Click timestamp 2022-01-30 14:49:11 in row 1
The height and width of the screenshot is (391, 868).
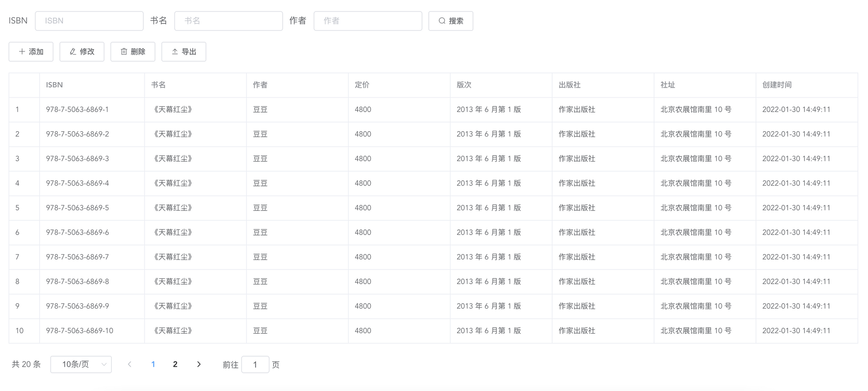coord(796,110)
